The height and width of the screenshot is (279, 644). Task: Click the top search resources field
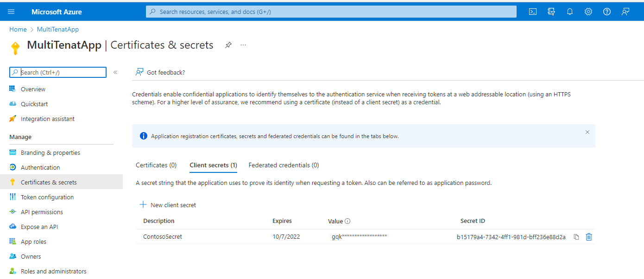(331, 12)
